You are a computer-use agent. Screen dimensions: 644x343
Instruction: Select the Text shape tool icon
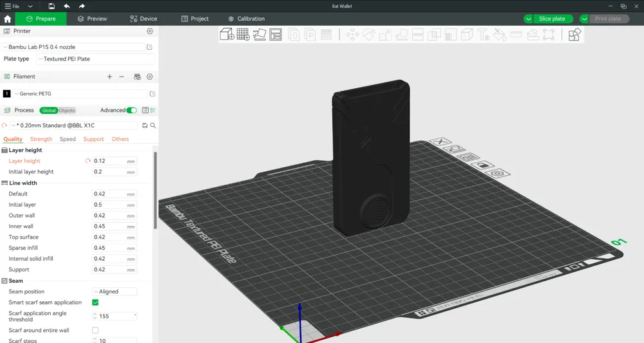(484, 35)
